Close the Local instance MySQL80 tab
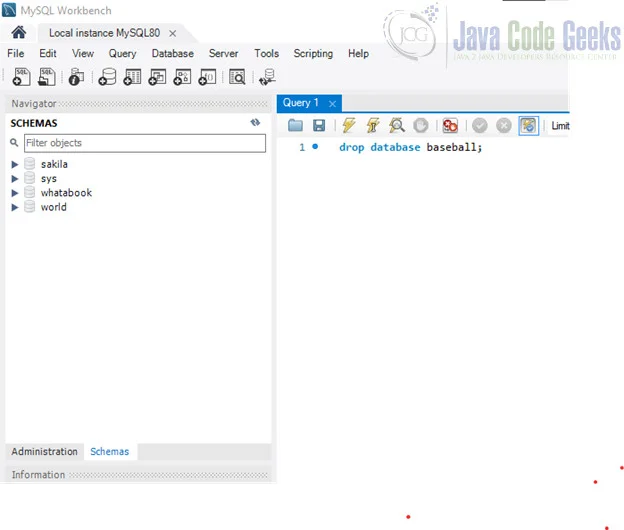The image size is (624, 530). tap(172, 33)
